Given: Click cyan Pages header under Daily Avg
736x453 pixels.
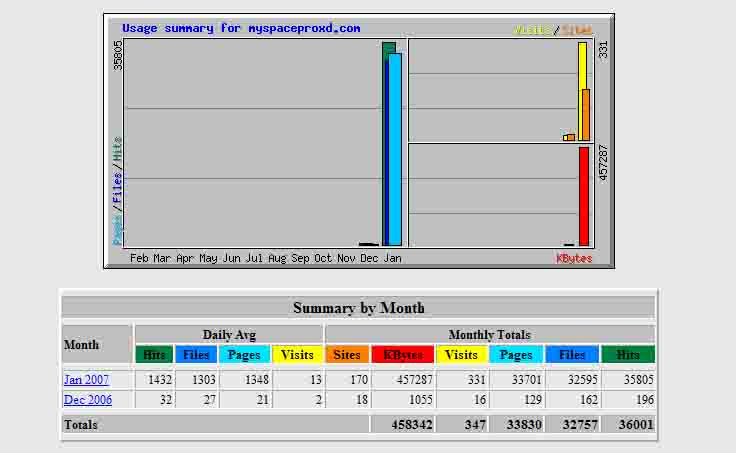Looking at the screenshot, I should tap(244, 354).
